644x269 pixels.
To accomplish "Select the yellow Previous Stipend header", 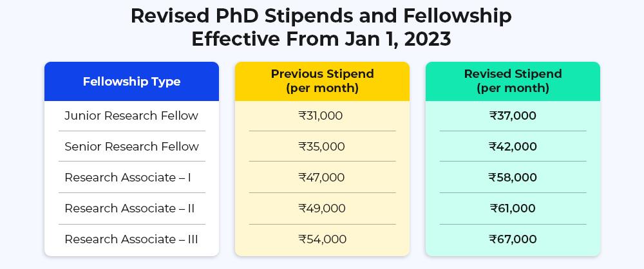I will click(322, 81).
